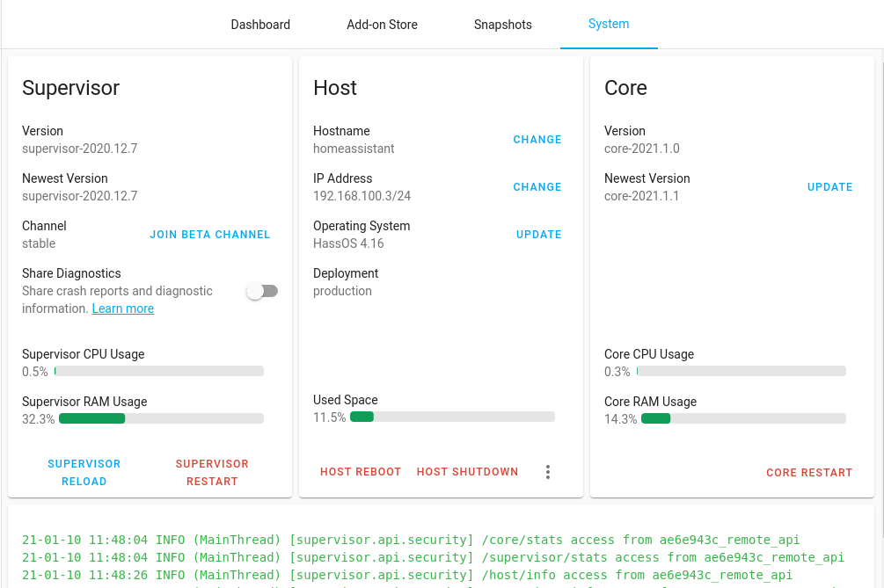The width and height of the screenshot is (884, 588).
Task: Click the IP value 192.168.100.3/24
Action: (x=362, y=196)
